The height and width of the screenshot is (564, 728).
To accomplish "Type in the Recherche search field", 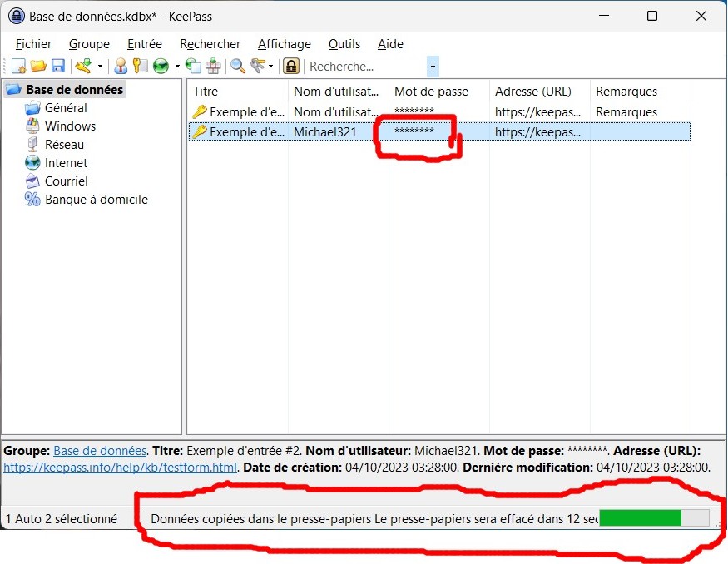I will point(364,67).
